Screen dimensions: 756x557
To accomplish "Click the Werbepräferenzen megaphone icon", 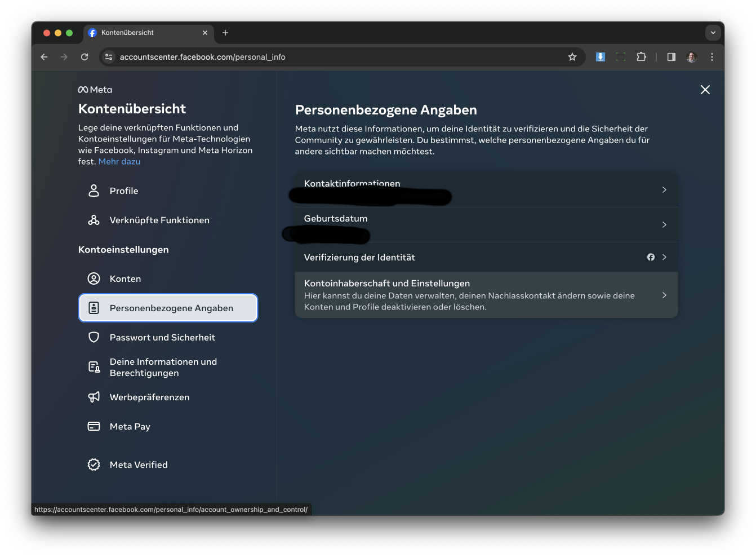I will point(94,397).
